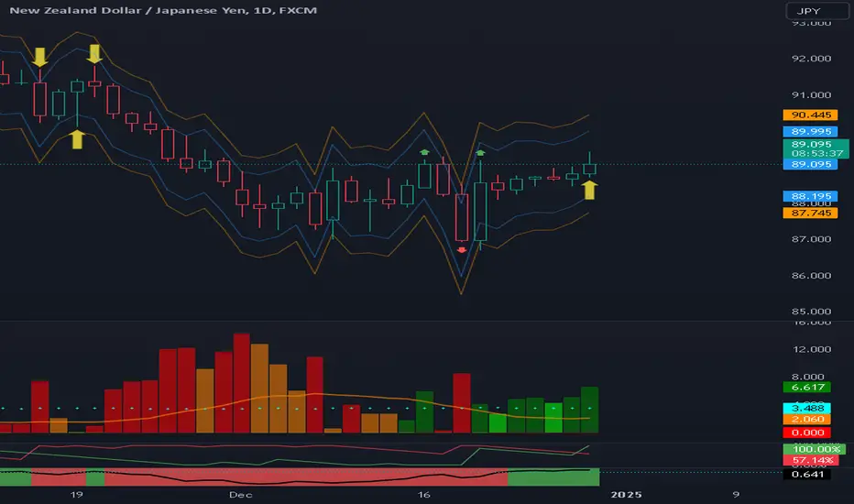The width and height of the screenshot is (854, 504).
Task: Click the 86.000 price axis tick
Action: 811,275
